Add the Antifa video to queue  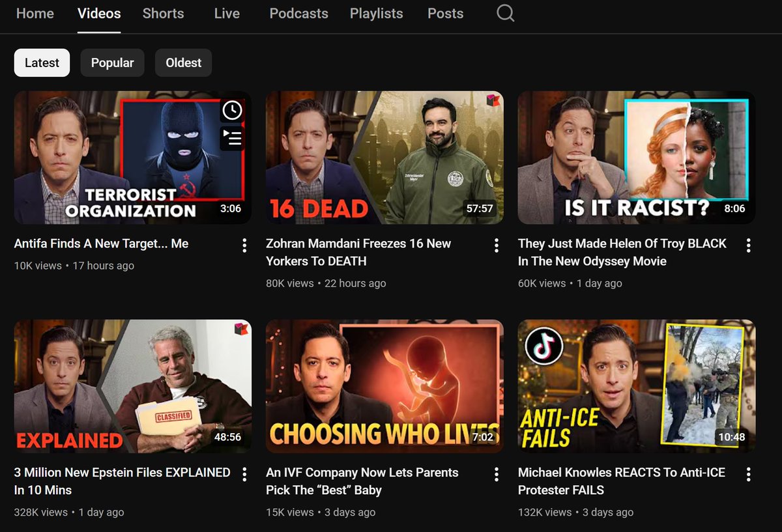click(x=232, y=138)
